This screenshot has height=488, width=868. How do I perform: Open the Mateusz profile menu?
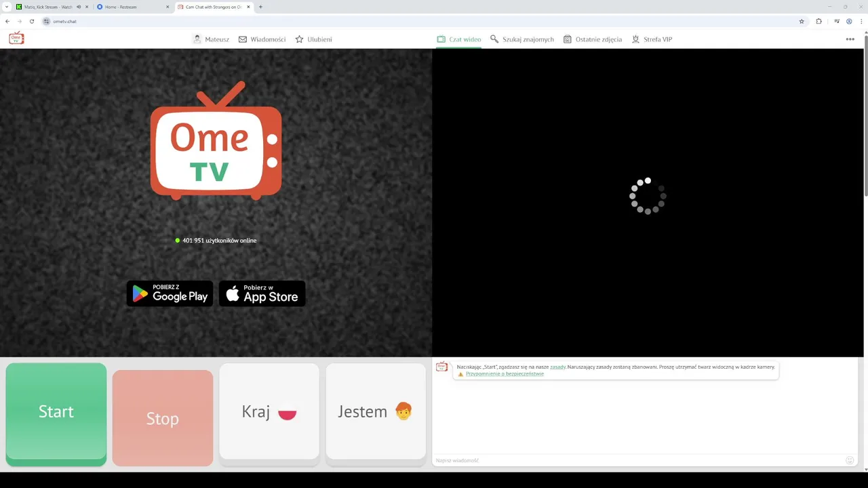[211, 39]
